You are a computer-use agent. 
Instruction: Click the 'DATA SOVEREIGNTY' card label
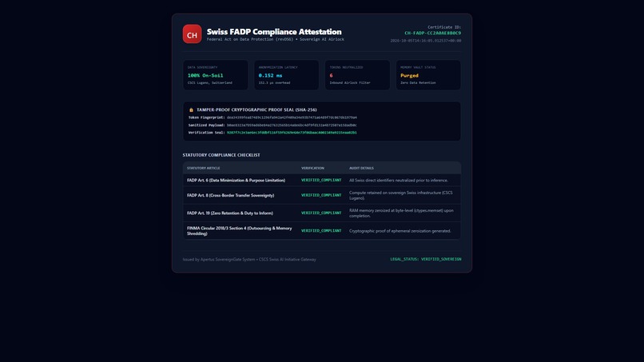[201, 67]
